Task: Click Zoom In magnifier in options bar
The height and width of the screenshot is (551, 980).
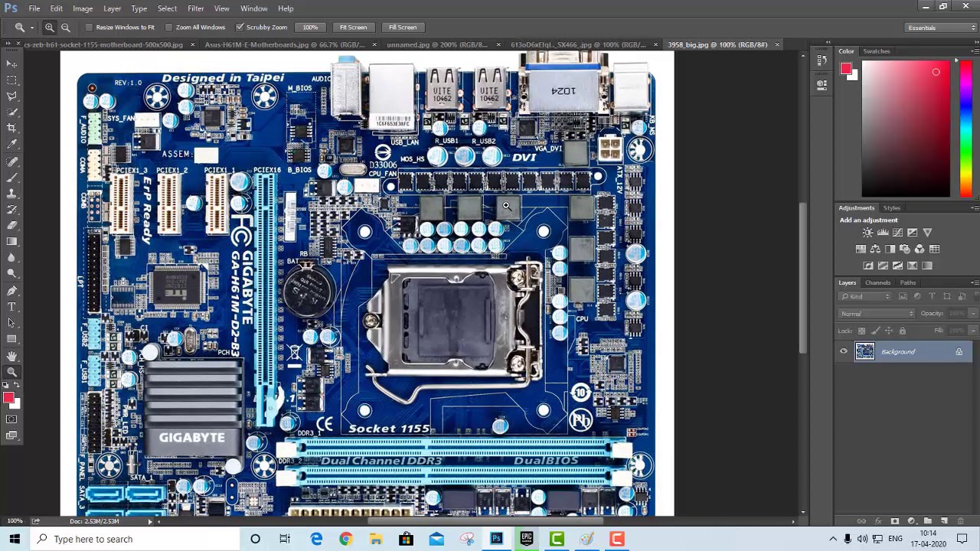Action: [50, 28]
